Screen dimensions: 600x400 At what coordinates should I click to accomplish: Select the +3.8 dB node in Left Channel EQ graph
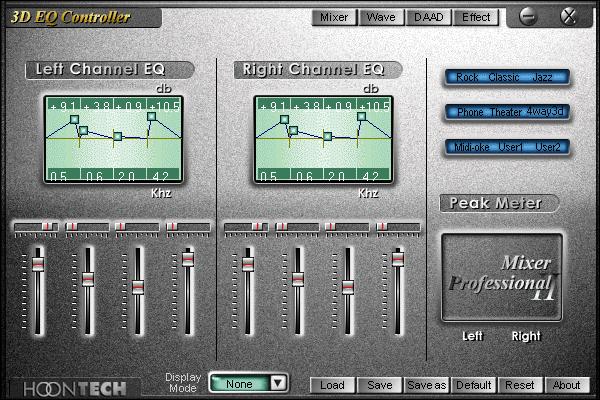coord(83,131)
